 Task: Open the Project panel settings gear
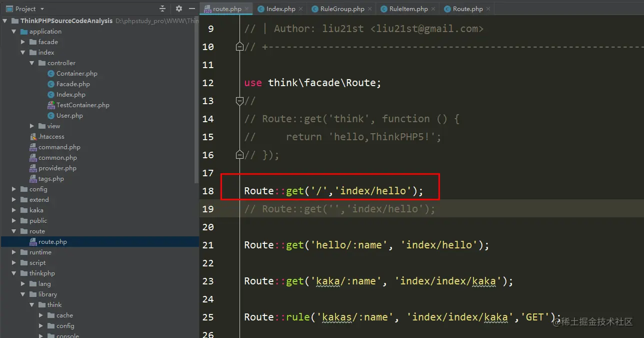coord(179,9)
